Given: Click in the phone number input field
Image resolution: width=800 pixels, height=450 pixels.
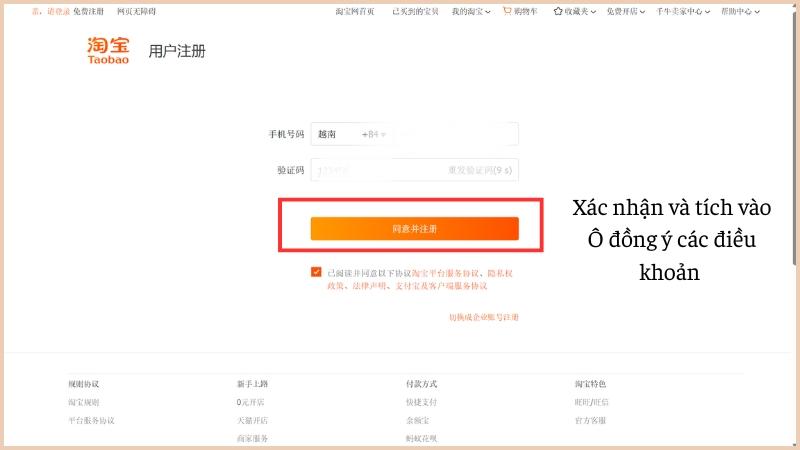Looking at the screenshot, I should point(455,134).
